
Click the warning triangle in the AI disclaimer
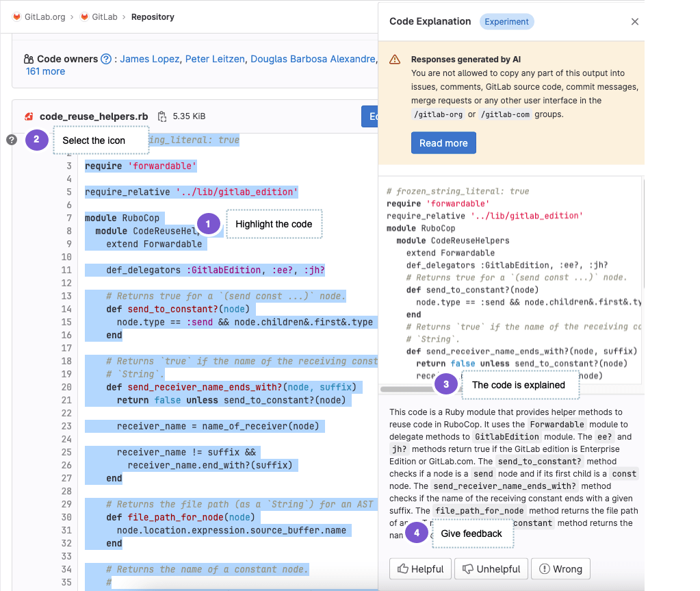[394, 59]
